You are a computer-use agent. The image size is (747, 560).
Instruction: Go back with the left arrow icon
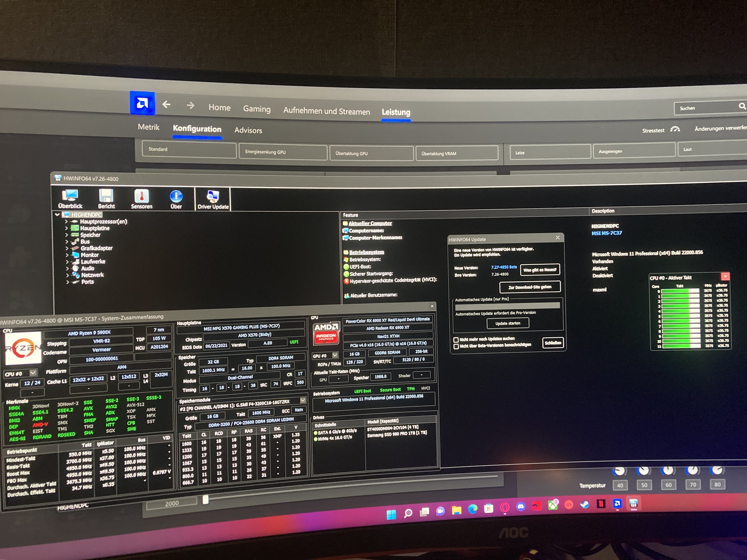(166, 105)
